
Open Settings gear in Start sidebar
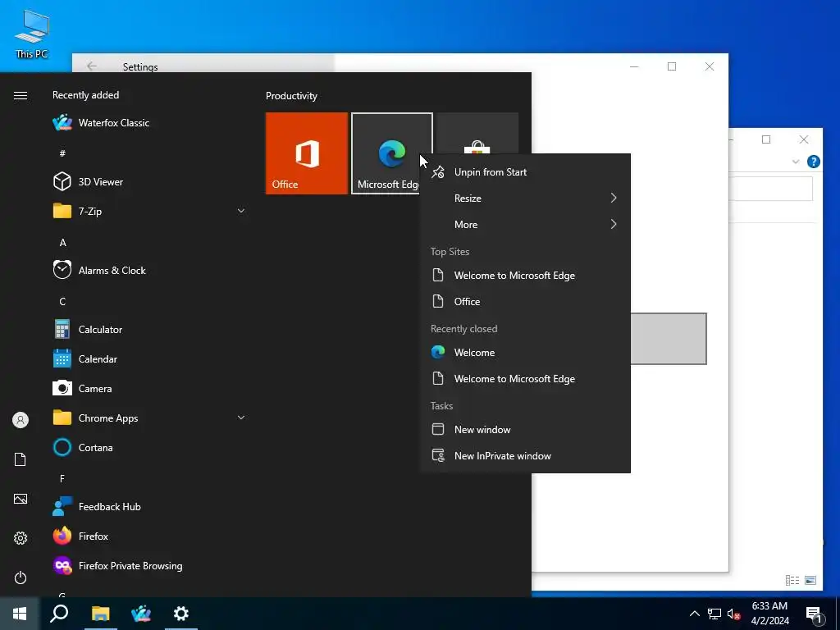pos(21,538)
